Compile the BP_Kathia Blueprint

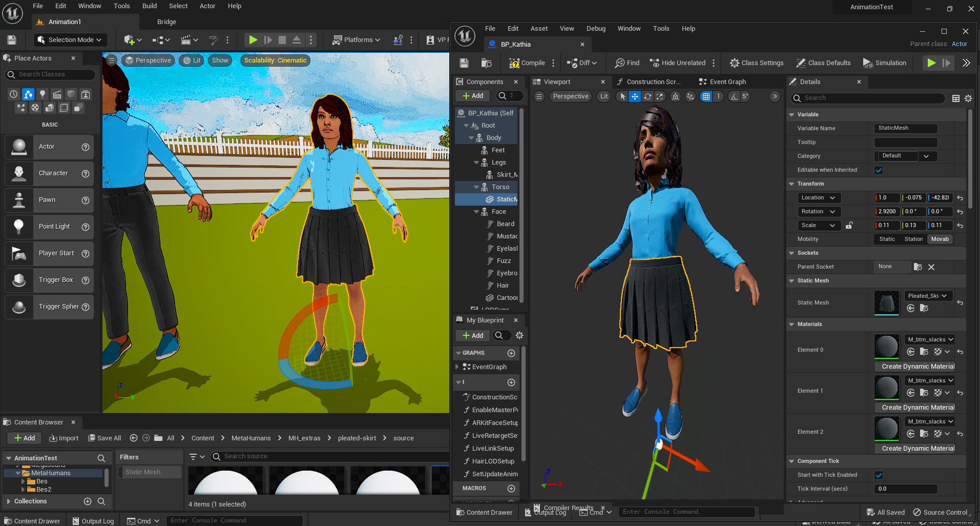528,63
